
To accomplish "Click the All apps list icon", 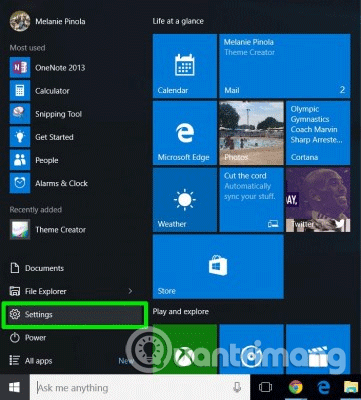I will (x=15, y=361).
